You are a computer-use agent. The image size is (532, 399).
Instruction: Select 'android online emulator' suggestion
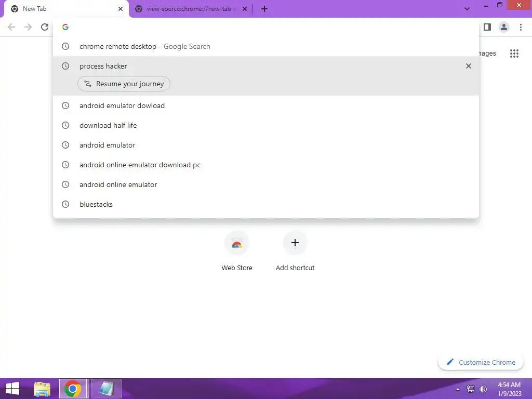266,184
